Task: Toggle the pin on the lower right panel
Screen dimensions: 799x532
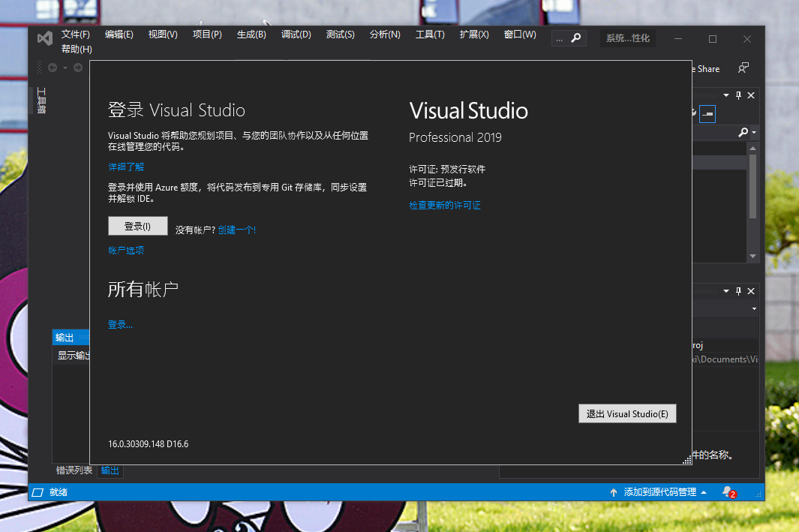Action: pyautogui.click(x=737, y=290)
